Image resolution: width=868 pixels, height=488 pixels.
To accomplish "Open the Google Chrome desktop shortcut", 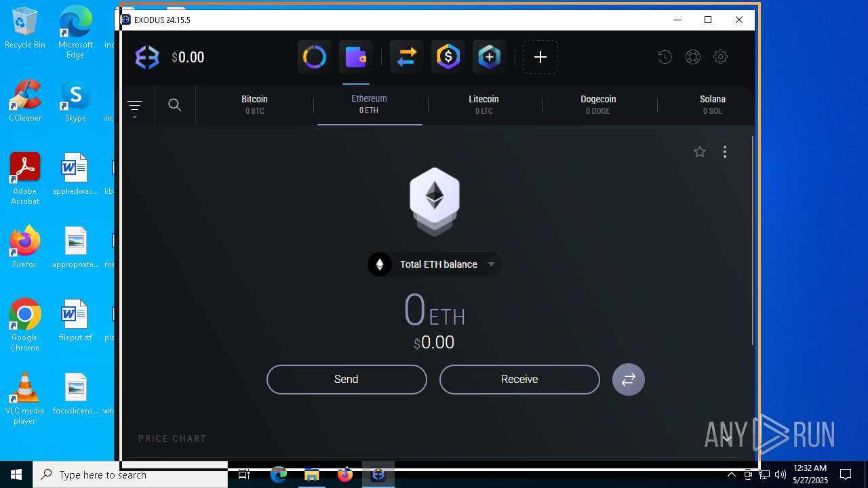I will pos(25,325).
